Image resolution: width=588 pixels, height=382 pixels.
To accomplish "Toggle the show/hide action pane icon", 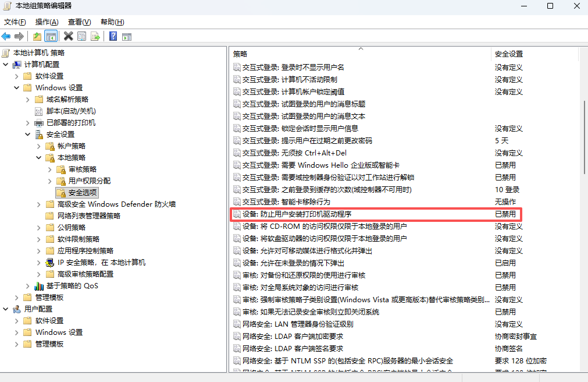I will 127,36.
